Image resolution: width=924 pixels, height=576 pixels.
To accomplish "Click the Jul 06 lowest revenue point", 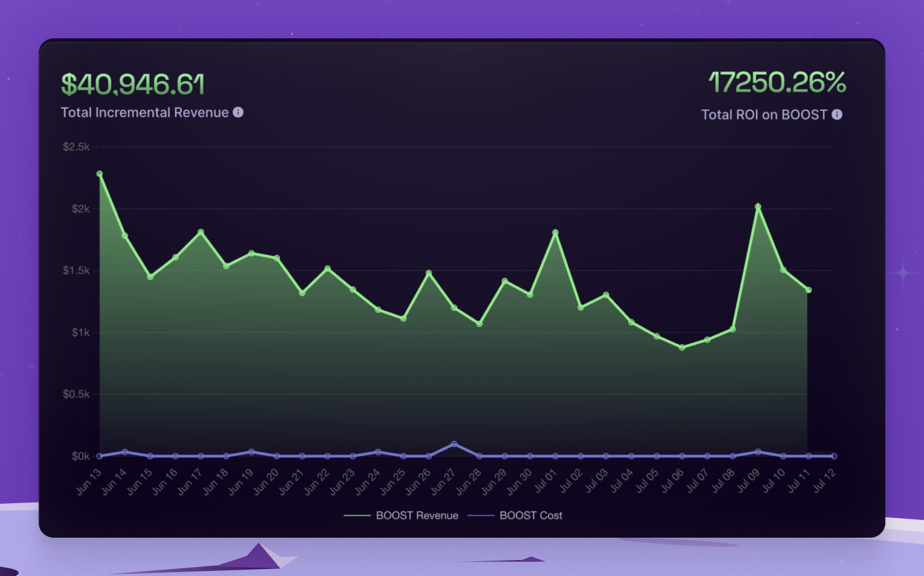I will pos(682,347).
